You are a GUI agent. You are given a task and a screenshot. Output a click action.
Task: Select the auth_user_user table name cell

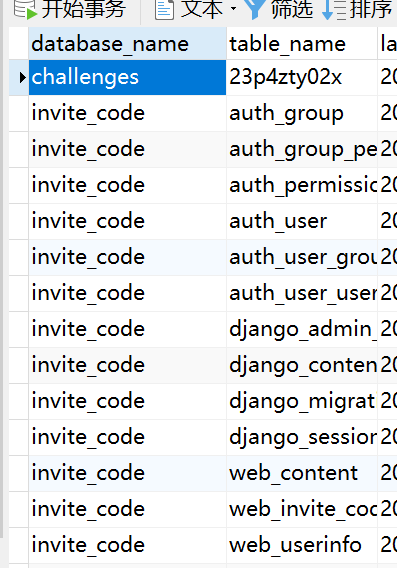(302, 293)
